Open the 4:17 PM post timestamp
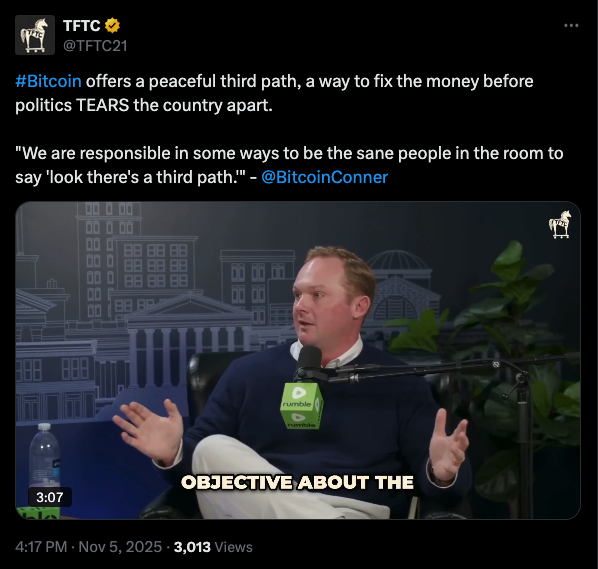 (41, 547)
